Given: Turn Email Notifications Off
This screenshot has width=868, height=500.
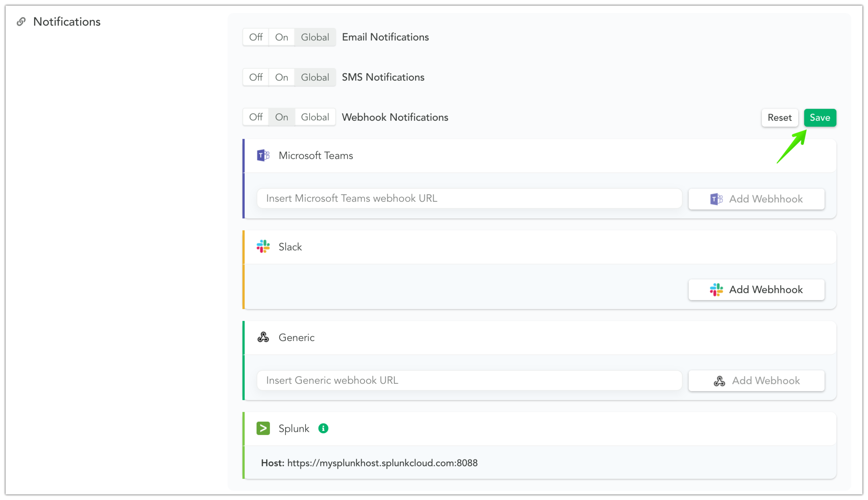Looking at the screenshot, I should click(256, 37).
